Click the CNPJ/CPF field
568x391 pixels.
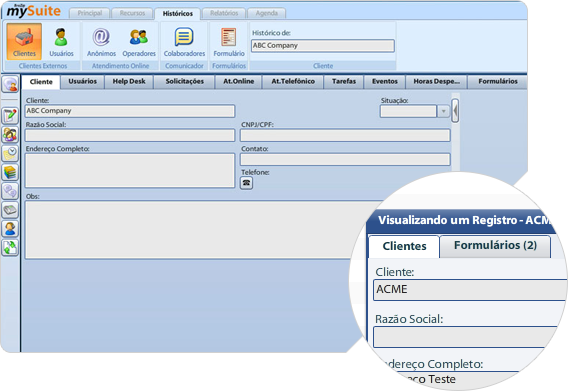click(345, 136)
